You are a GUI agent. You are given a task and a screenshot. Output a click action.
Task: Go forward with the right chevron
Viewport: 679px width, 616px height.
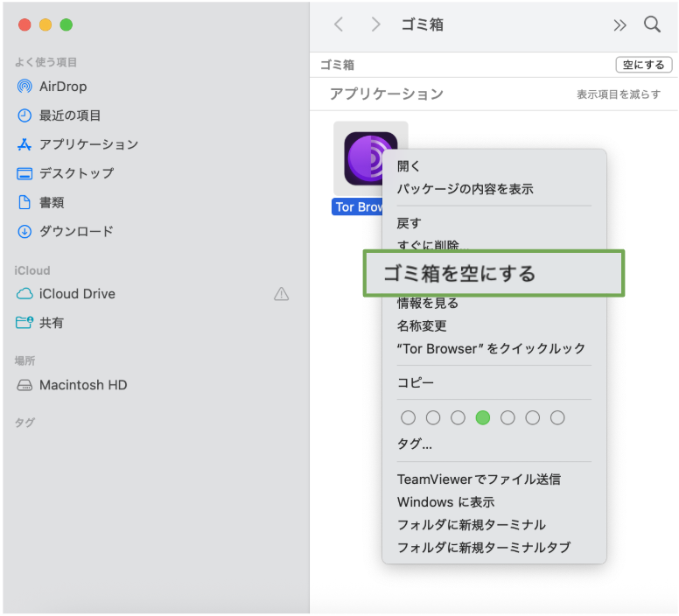(376, 24)
